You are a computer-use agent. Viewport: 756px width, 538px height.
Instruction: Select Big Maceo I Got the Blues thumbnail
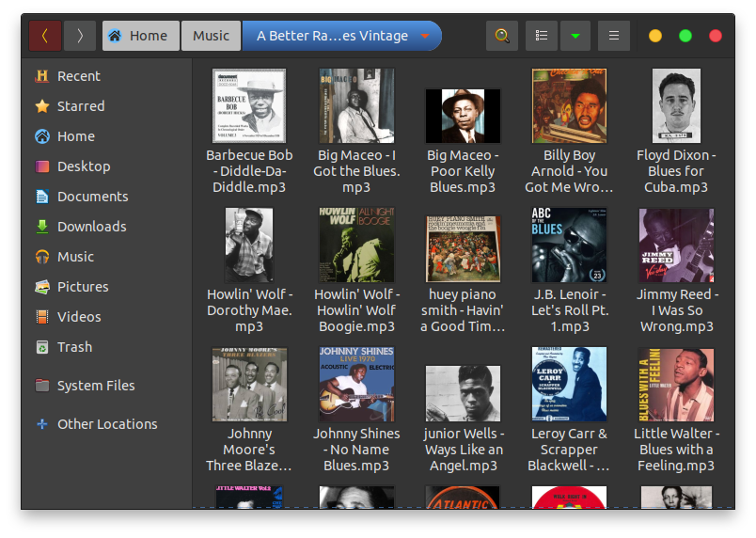pyautogui.click(x=356, y=105)
